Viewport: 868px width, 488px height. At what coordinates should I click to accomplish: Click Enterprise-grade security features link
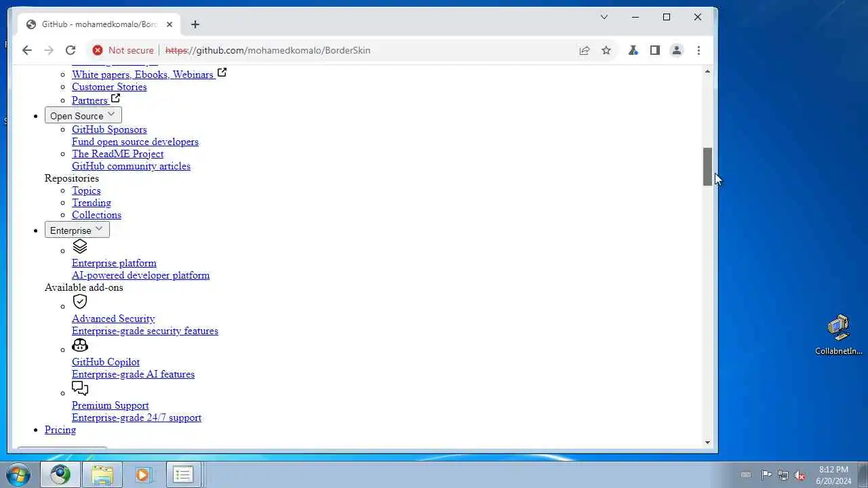coord(145,331)
